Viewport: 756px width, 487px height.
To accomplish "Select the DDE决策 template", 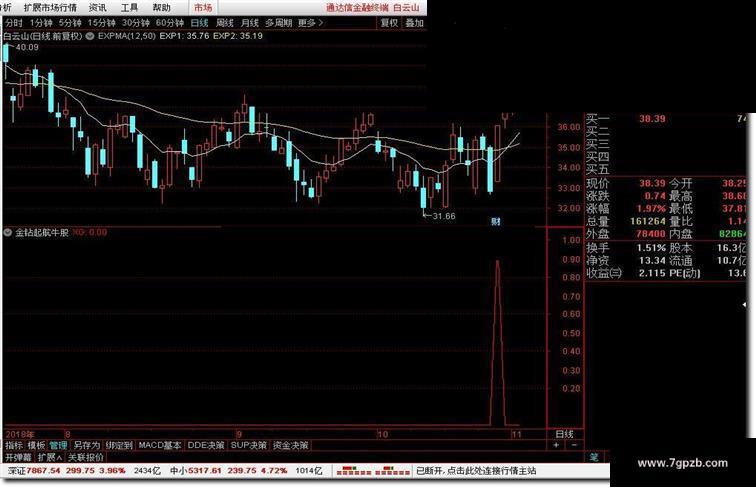I will click(x=206, y=445).
